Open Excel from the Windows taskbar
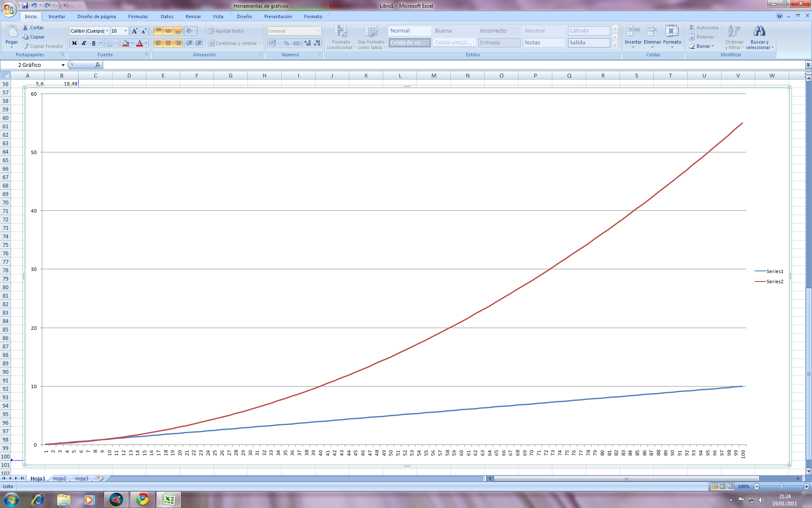Screen dimensions: 812x508 click(168, 500)
